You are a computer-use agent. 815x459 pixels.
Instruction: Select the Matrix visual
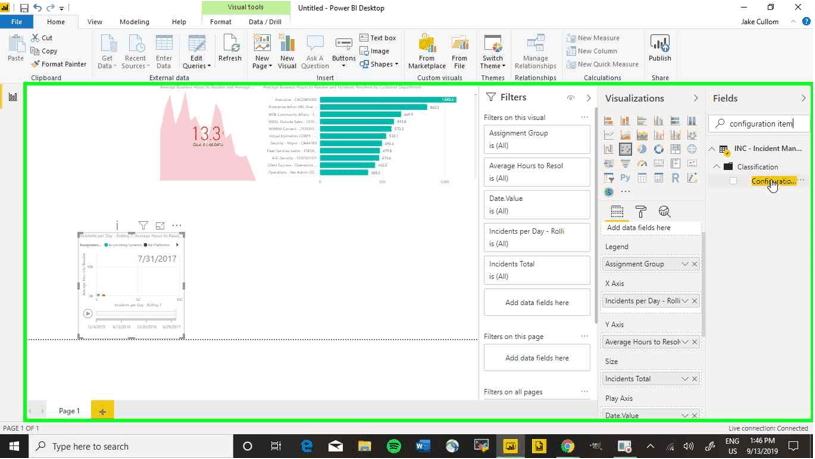pyautogui.click(x=659, y=178)
